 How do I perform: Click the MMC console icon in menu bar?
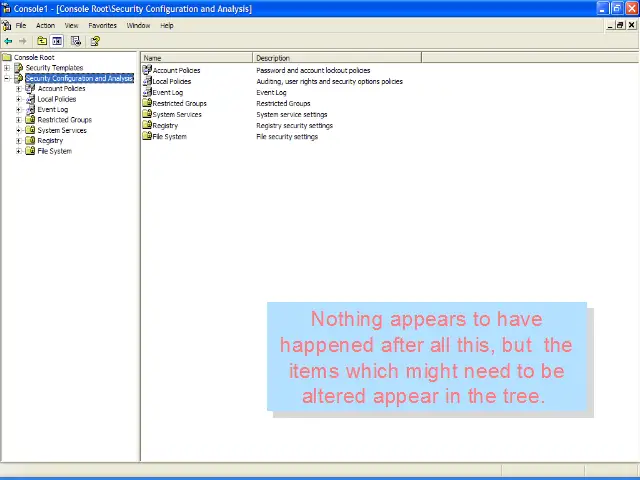(7, 25)
